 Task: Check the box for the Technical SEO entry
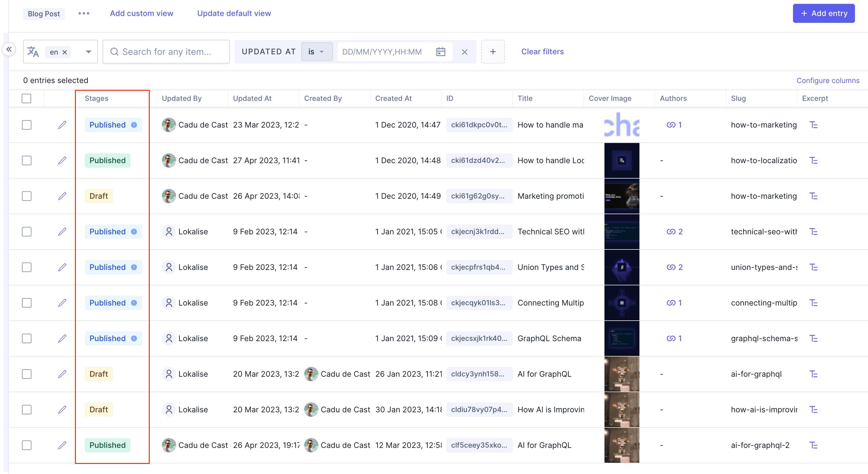27,232
